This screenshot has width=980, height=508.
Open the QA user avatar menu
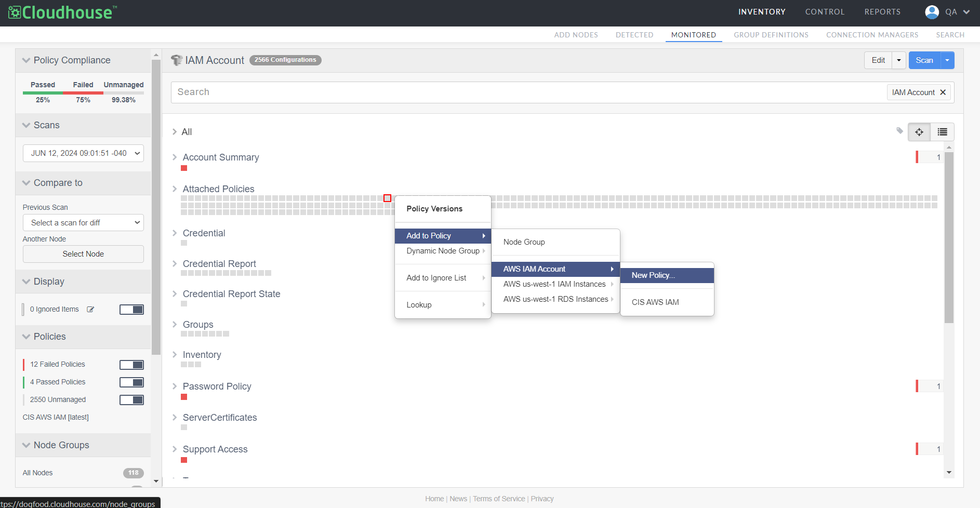coord(947,12)
